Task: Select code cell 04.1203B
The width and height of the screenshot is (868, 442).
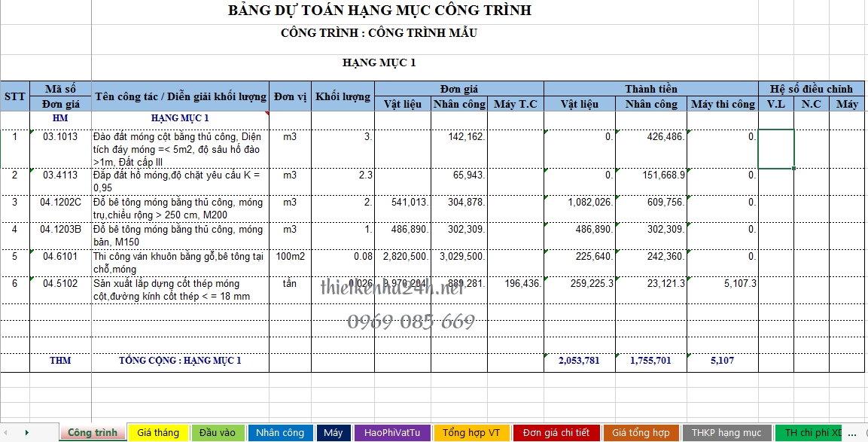Action: click(61, 236)
